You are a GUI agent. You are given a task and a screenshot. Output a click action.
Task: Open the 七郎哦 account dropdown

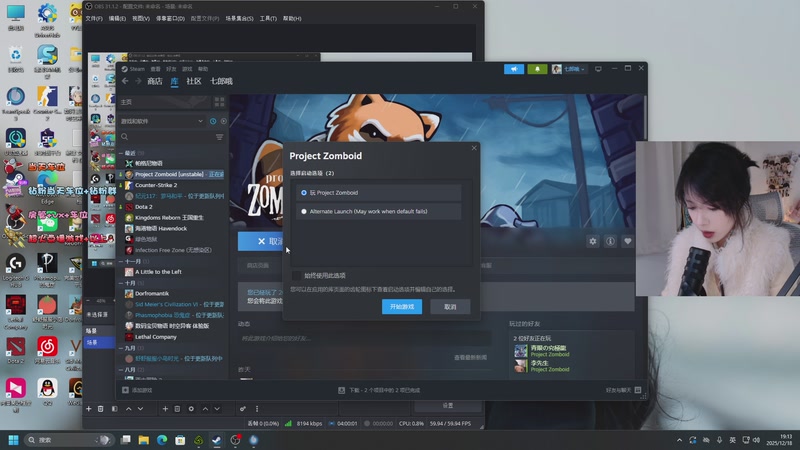(x=569, y=69)
